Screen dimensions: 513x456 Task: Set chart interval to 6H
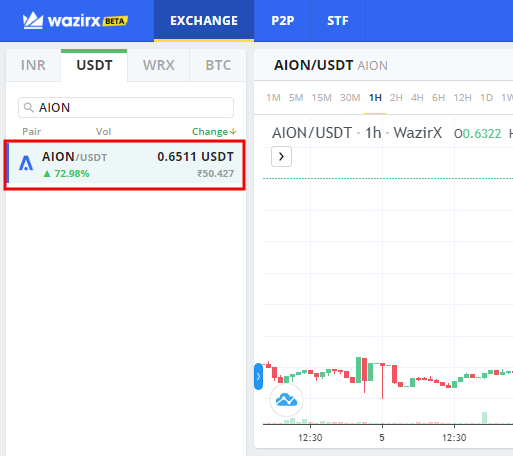point(438,98)
